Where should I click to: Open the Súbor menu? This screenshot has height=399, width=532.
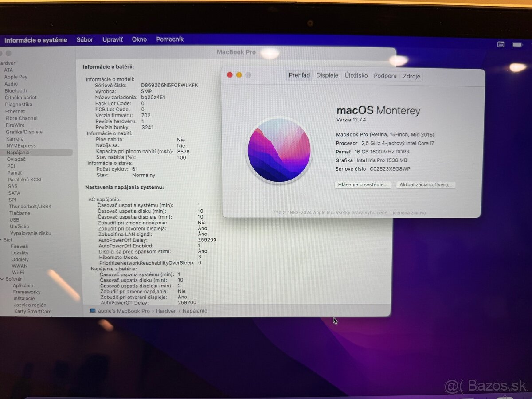85,39
